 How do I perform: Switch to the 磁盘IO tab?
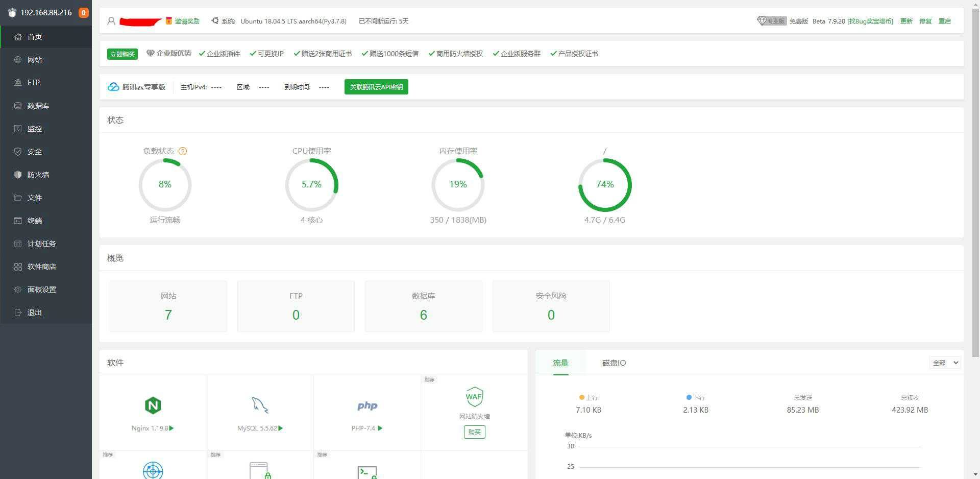pos(614,363)
